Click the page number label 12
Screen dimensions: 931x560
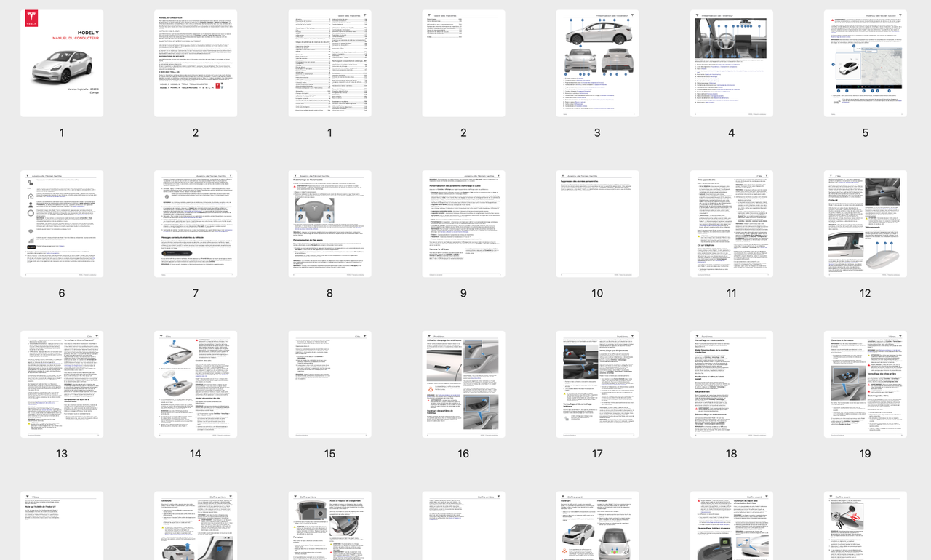click(x=865, y=293)
